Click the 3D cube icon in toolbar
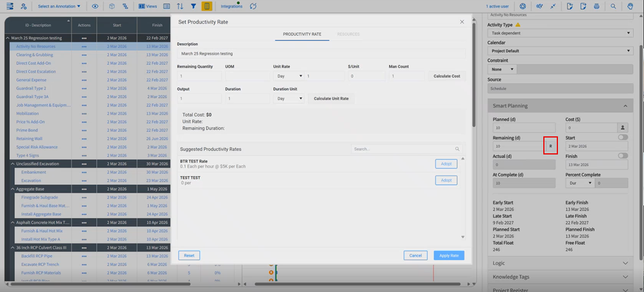Viewport: 644px width, 292px height. pos(112,6)
